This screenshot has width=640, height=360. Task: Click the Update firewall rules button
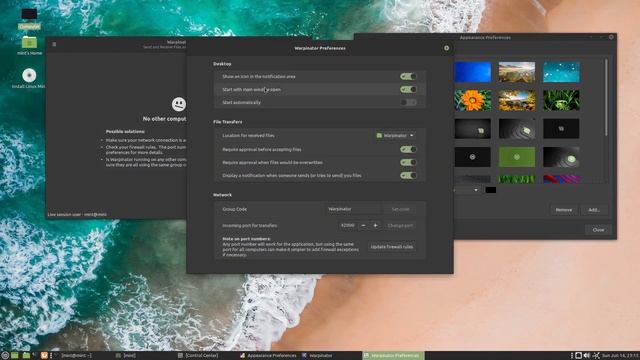(391, 247)
